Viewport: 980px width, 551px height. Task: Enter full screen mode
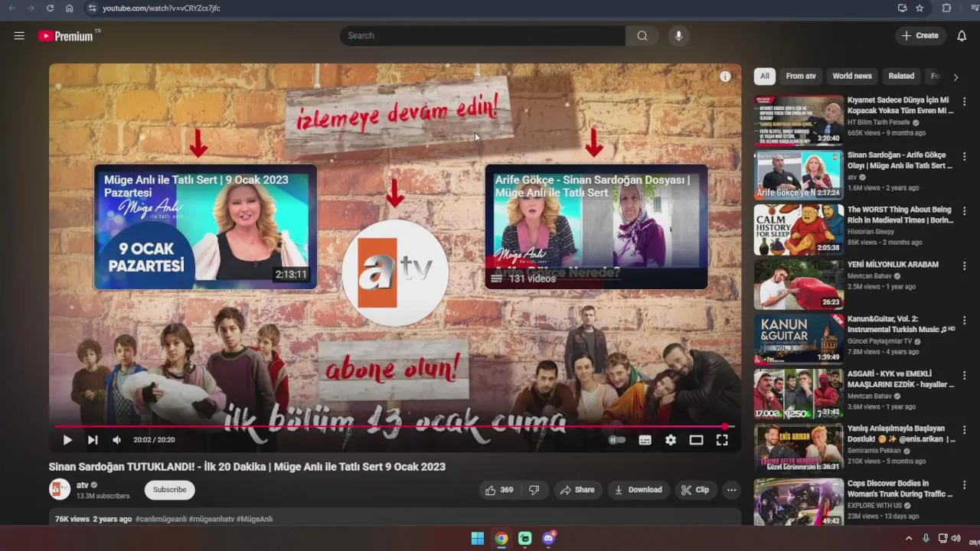click(x=722, y=440)
